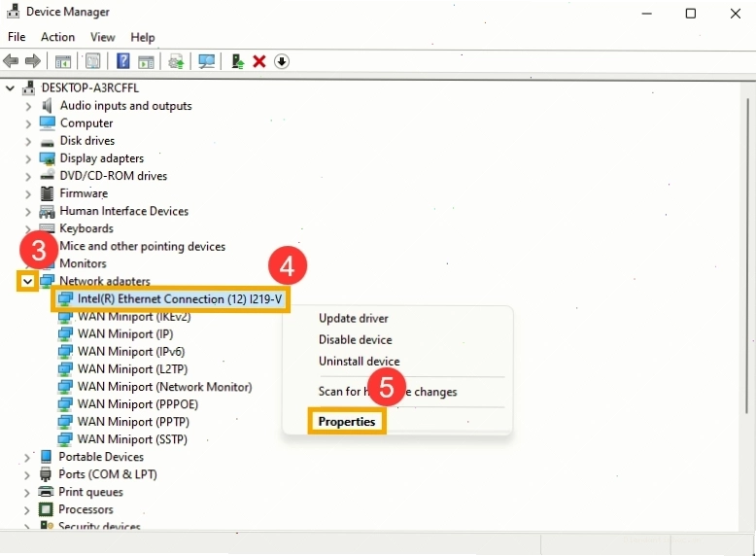Select WAN Miniport (IP)
This screenshot has width=756, height=556.
(x=125, y=333)
